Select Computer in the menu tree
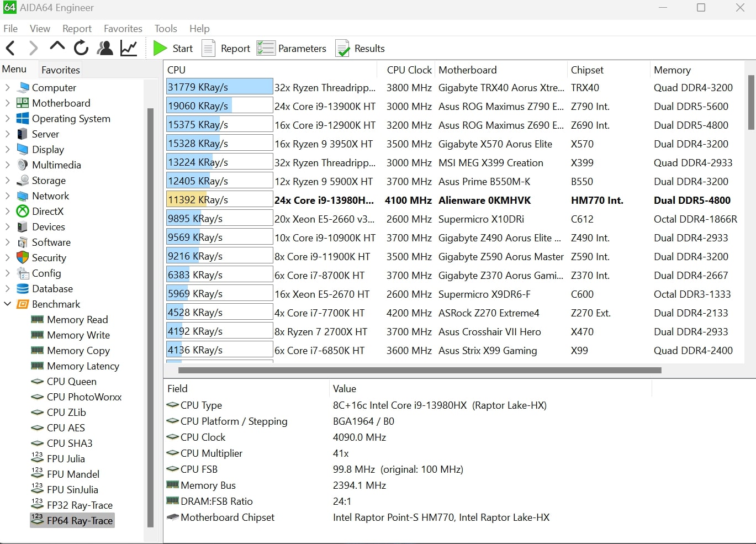 (x=54, y=87)
